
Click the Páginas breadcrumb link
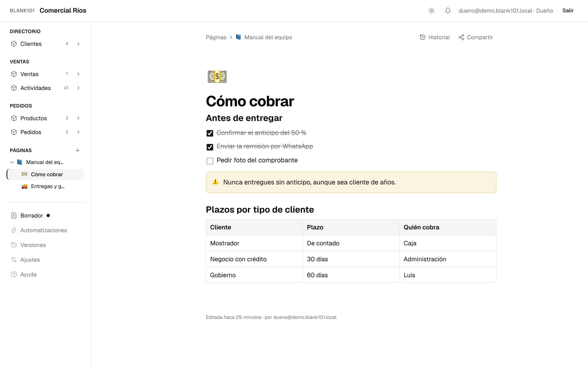[x=216, y=37]
